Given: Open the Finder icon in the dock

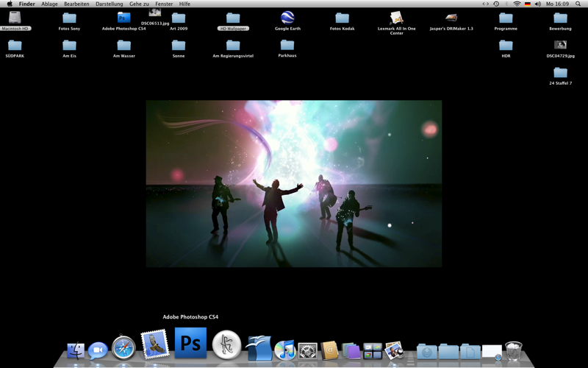Looking at the screenshot, I should coord(76,351).
